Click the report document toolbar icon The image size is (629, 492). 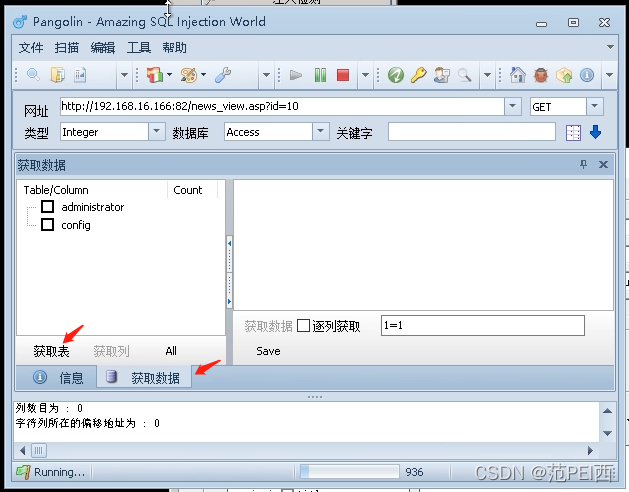[x=80, y=75]
